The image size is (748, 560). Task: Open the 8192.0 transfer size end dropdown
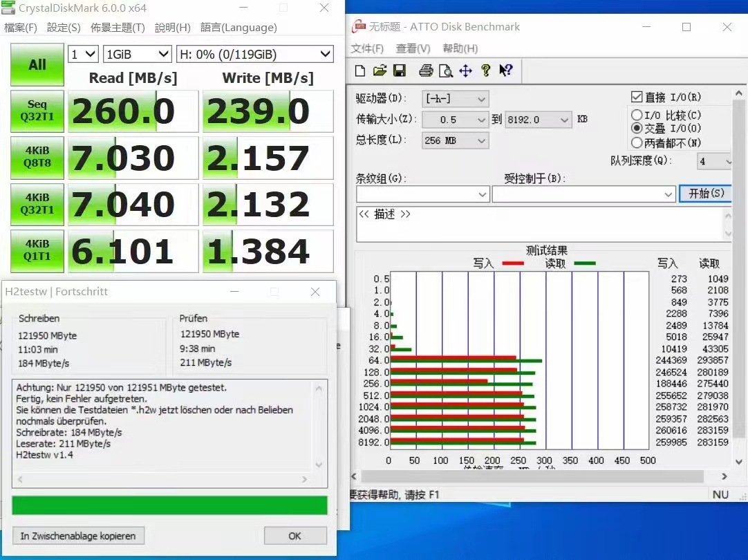538,120
